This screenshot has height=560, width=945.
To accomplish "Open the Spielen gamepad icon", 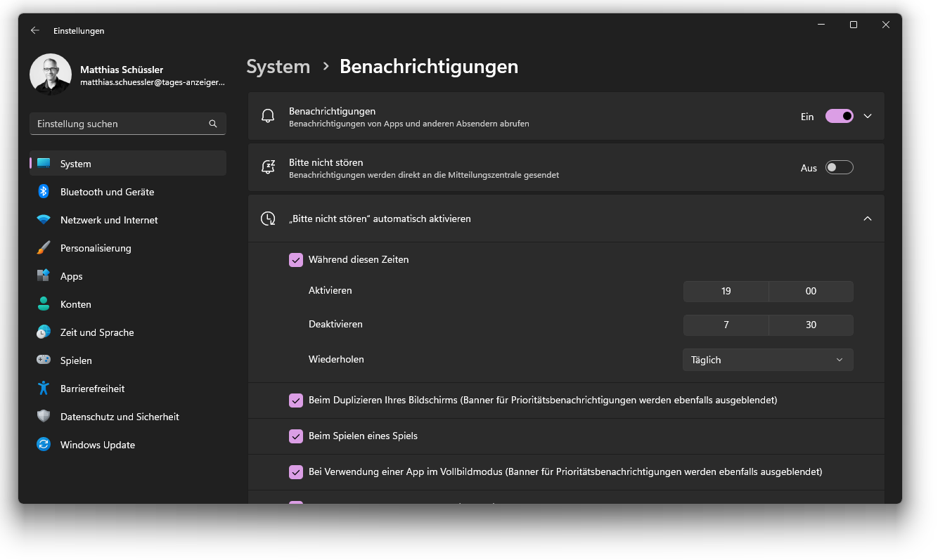I will click(44, 360).
